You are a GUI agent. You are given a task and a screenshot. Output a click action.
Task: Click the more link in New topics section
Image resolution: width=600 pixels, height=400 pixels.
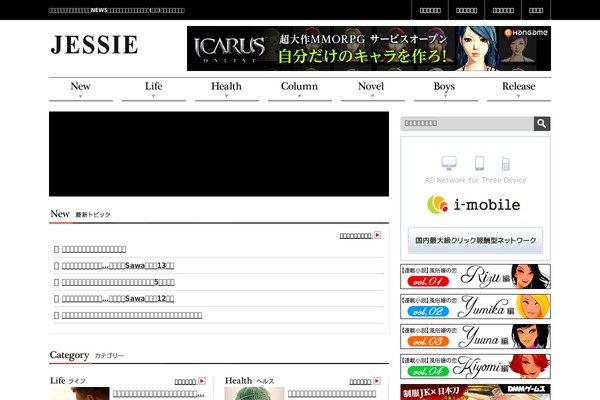click(355, 236)
